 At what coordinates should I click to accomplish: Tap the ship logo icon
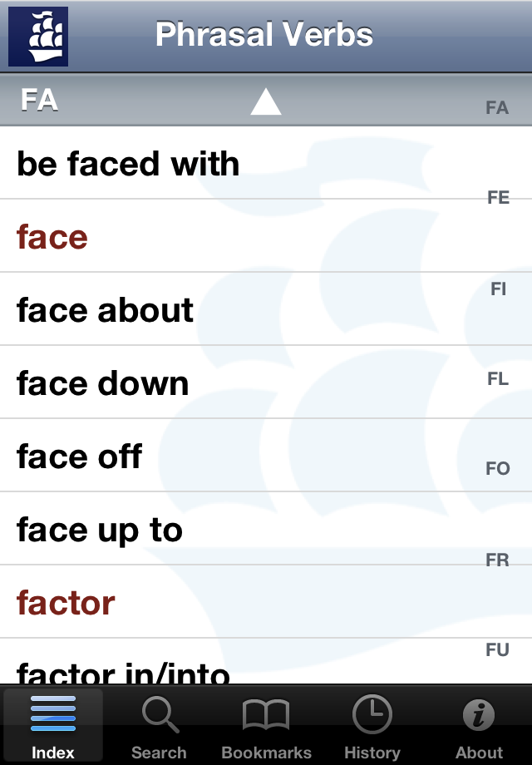pyautogui.click(x=37, y=37)
